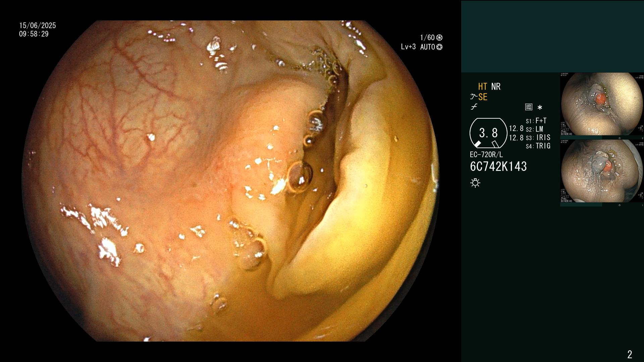
Task: Click the scope tip diagram showing 3.8
Action: (488, 133)
